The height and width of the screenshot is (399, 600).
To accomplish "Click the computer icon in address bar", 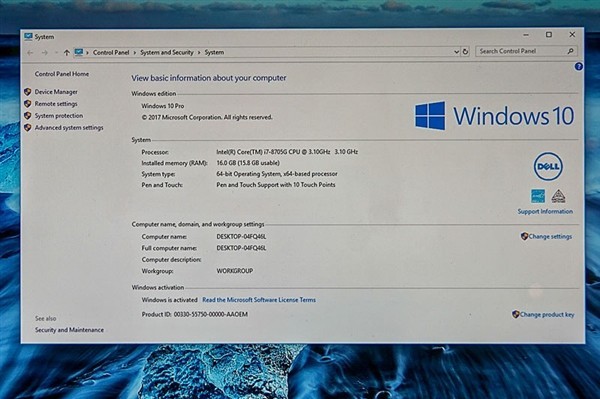I will point(79,52).
